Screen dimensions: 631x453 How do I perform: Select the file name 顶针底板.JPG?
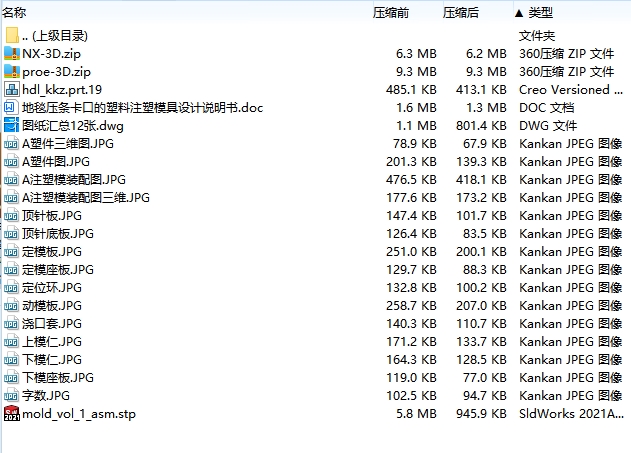(x=58, y=234)
